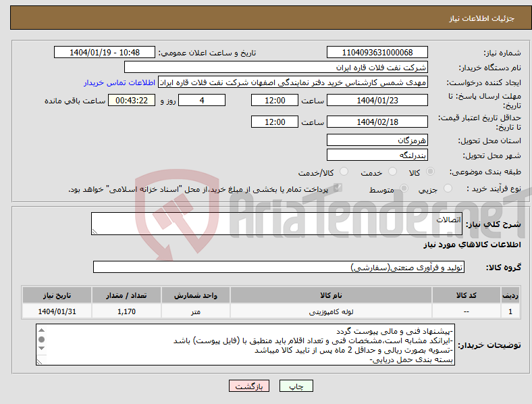Click the ردیف column header
Viewport: 532px width, 404px height.
pos(510,295)
